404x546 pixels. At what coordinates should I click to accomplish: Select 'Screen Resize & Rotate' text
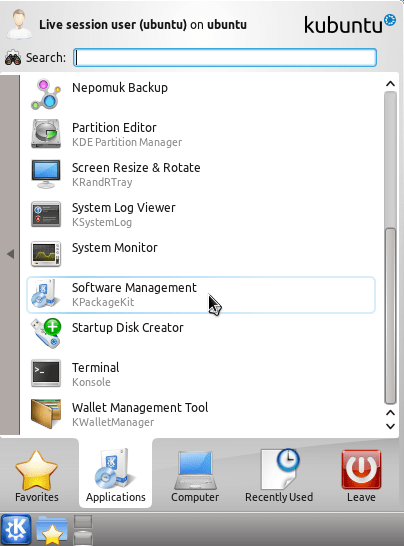coord(136,168)
